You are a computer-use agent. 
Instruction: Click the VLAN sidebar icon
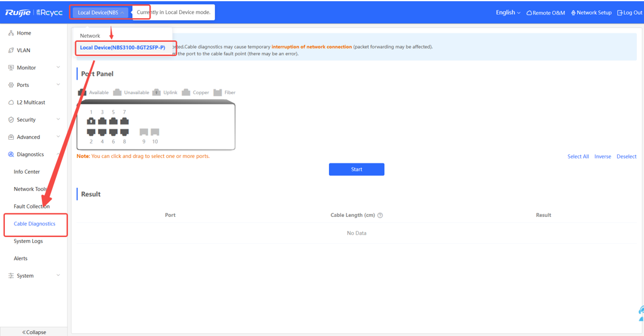[11, 50]
